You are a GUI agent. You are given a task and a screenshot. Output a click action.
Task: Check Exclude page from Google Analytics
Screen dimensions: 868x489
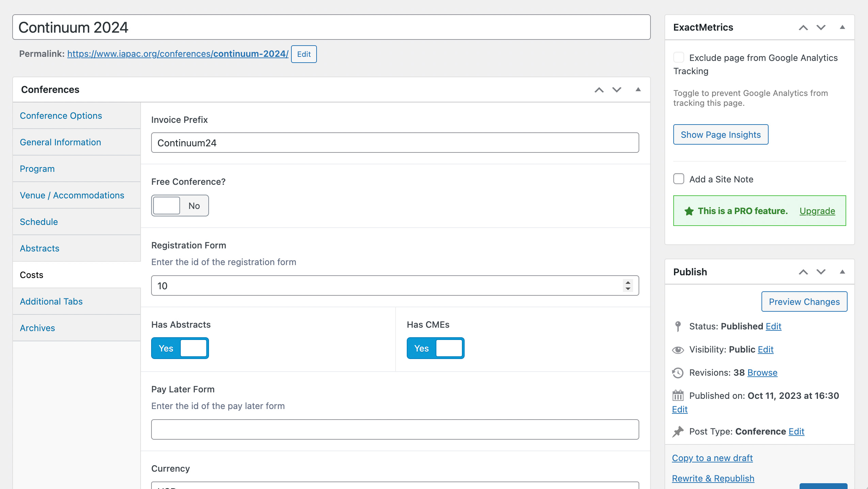679,57
